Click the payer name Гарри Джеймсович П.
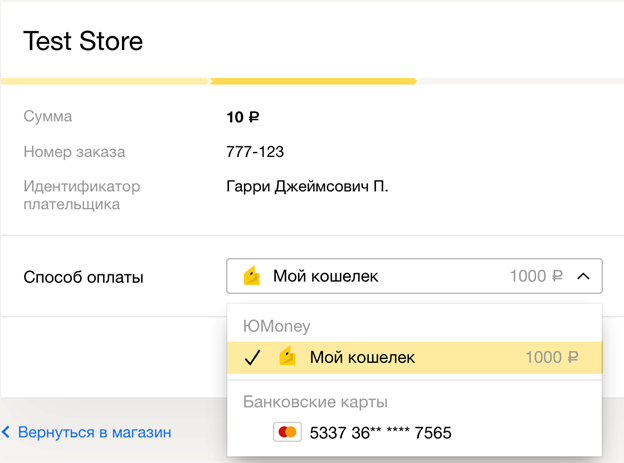624x463 pixels. (307, 187)
